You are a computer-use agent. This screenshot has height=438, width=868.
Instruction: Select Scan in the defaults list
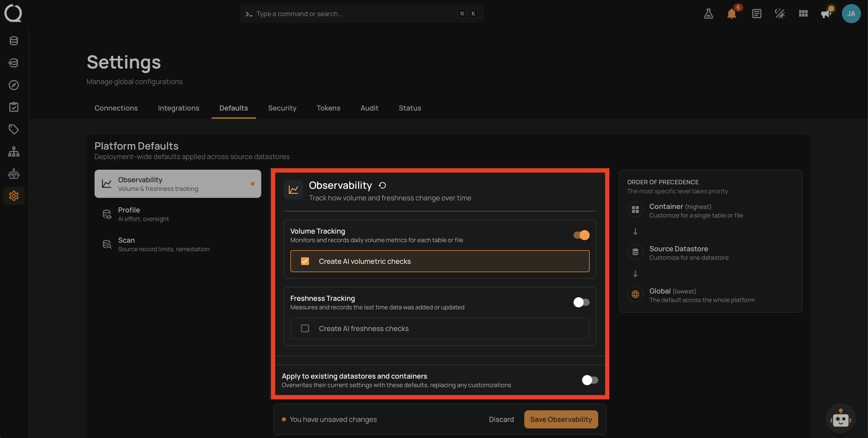coord(178,244)
